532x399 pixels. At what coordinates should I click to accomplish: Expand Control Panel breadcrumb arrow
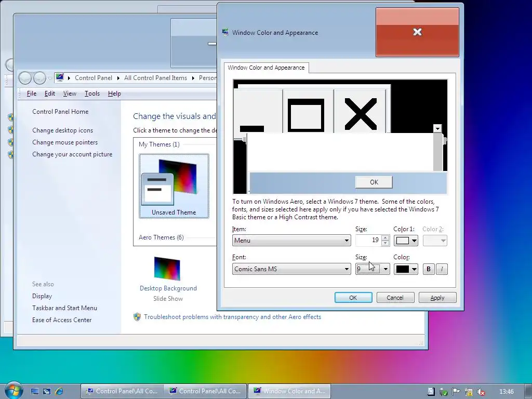(118, 78)
